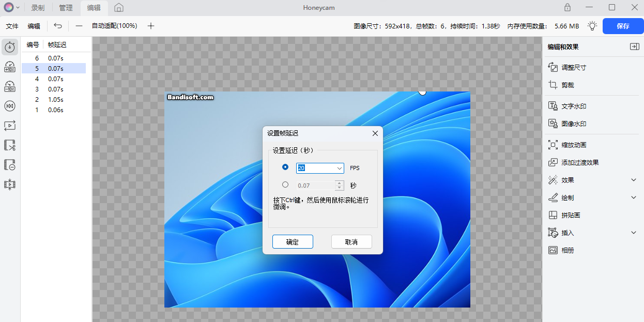Expand the 绘制 section
Screen dimensions: 644x322
(634, 197)
